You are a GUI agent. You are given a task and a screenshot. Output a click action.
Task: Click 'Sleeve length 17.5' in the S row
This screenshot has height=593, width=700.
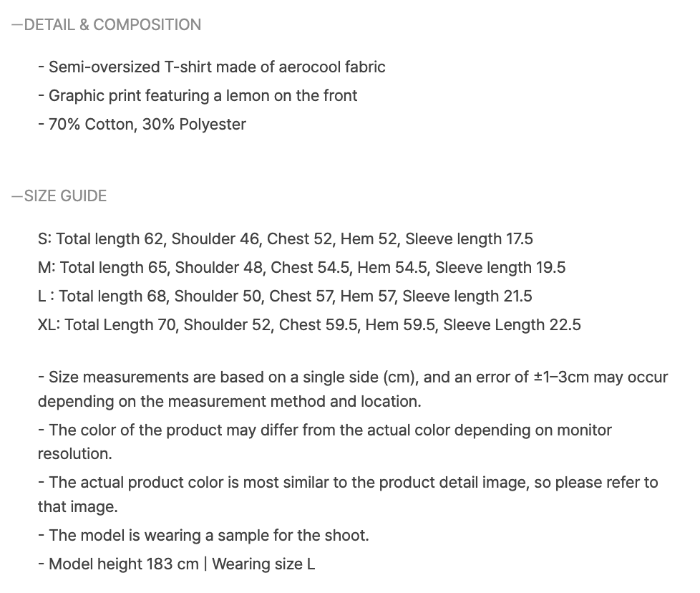[x=470, y=239]
